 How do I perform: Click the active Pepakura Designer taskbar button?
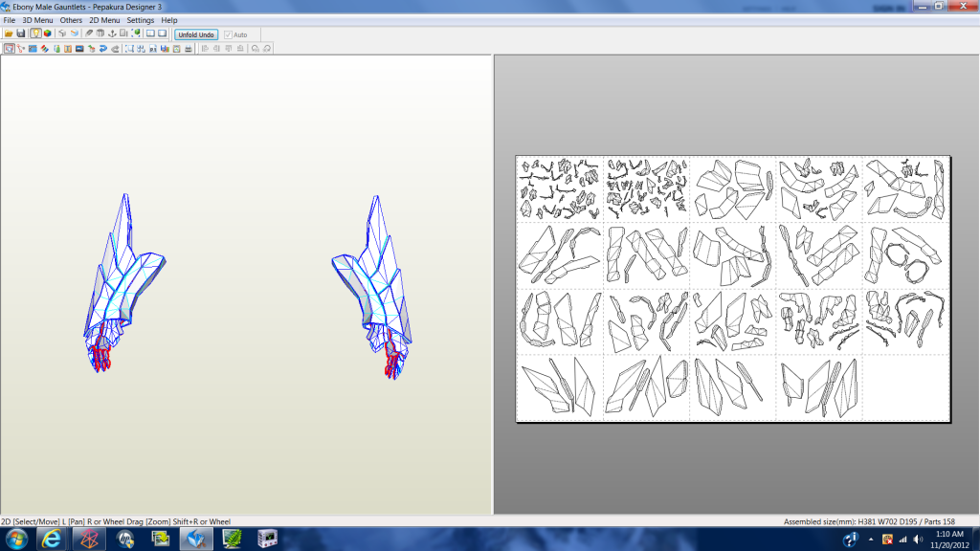pos(196,540)
